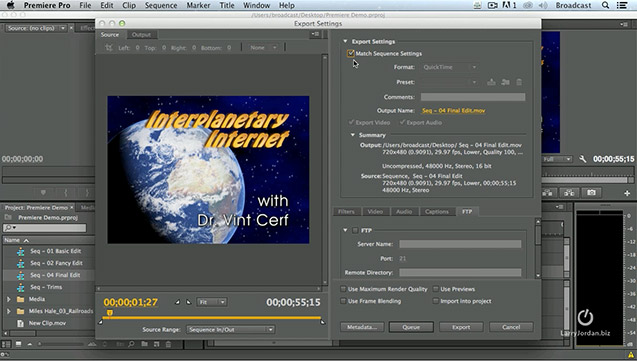Switch to the Audio tab
The width and height of the screenshot is (637, 361).
(x=404, y=212)
